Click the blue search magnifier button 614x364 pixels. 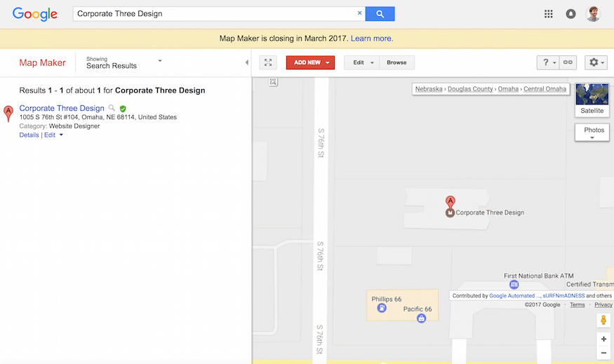pyautogui.click(x=380, y=14)
